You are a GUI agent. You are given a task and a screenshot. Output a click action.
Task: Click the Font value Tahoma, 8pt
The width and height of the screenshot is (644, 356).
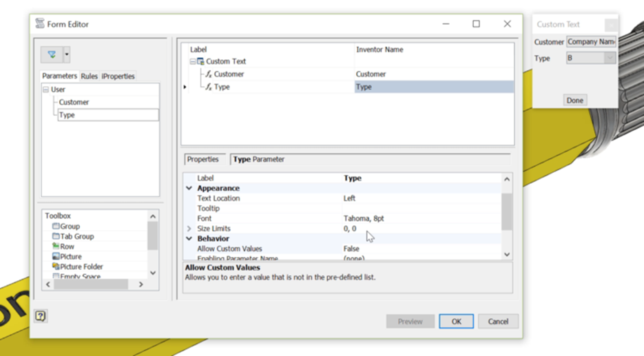(x=364, y=218)
